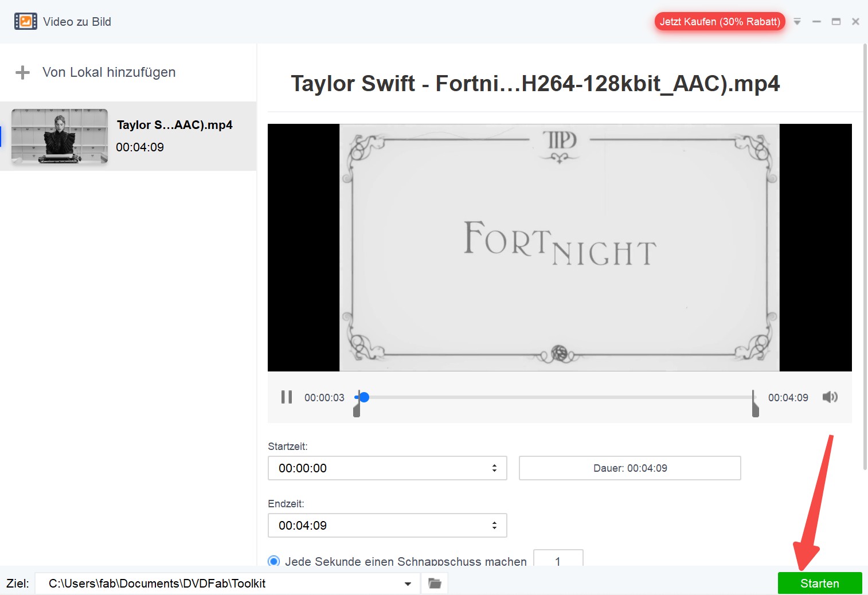Open the Ziel output path dropdown
The image size is (868, 595).
click(x=408, y=584)
